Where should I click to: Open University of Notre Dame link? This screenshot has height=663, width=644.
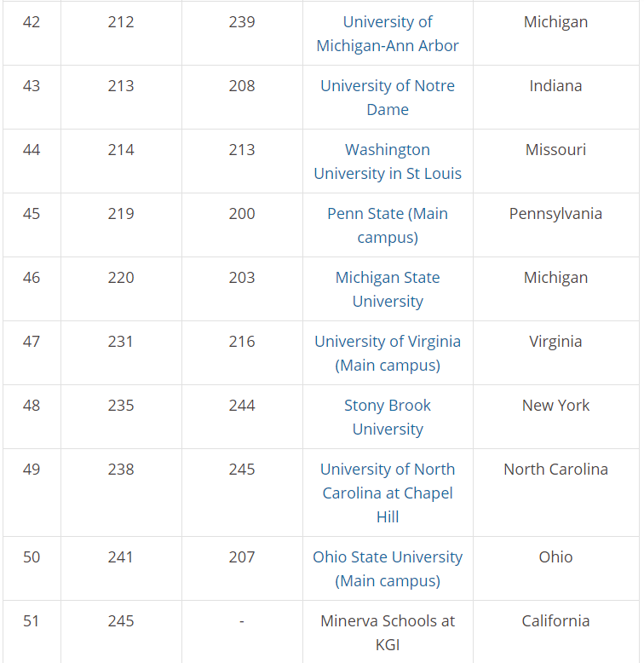(388, 98)
